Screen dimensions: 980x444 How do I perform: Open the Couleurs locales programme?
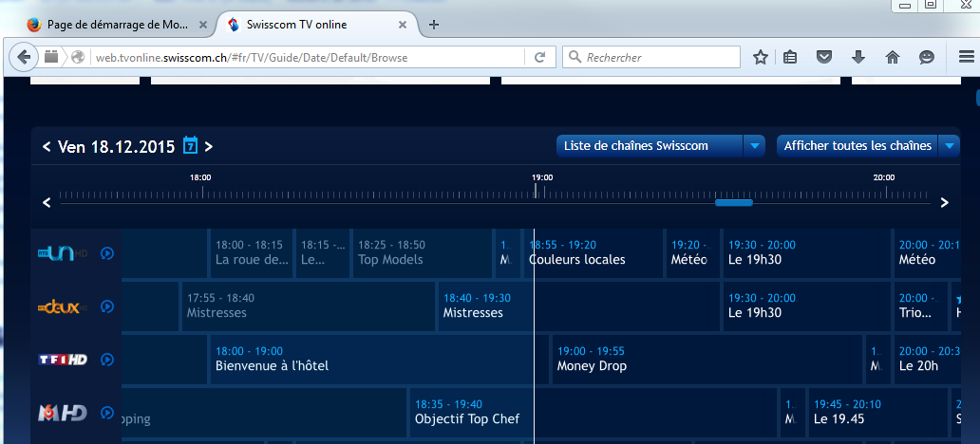click(593, 253)
